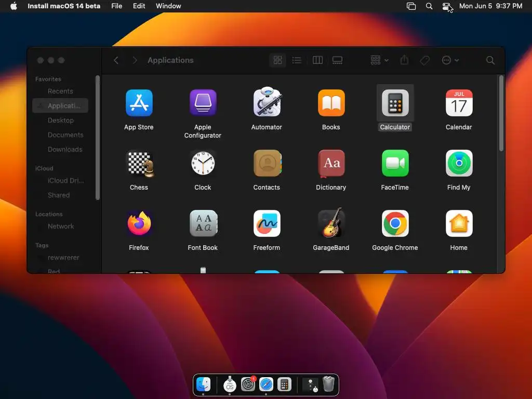This screenshot has height=399, width=532.
Task: Open the Trash in the Dock
Action: pos(328,384)
